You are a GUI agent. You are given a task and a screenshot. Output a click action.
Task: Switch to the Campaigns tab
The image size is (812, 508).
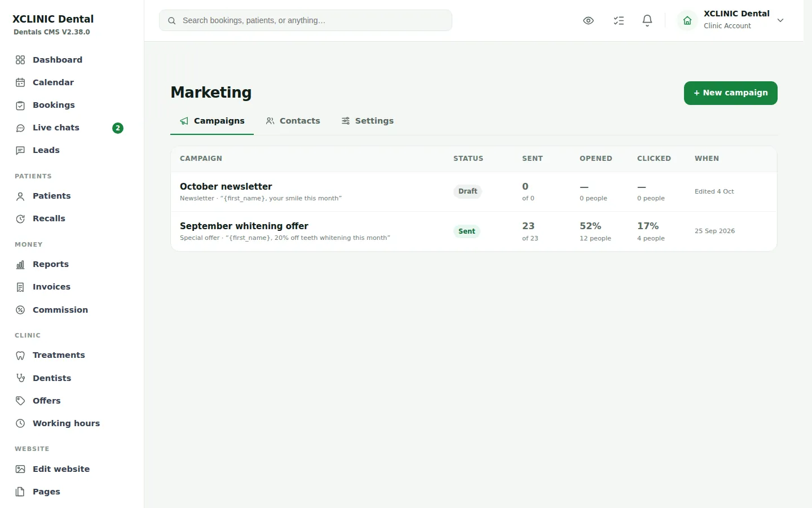click(x=212, y=121)
